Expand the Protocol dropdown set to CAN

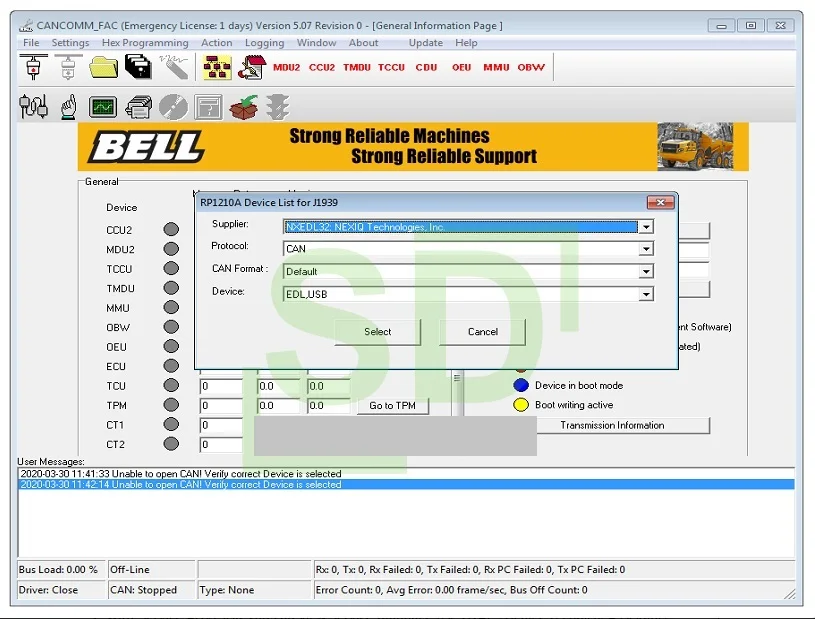[646, 249]
